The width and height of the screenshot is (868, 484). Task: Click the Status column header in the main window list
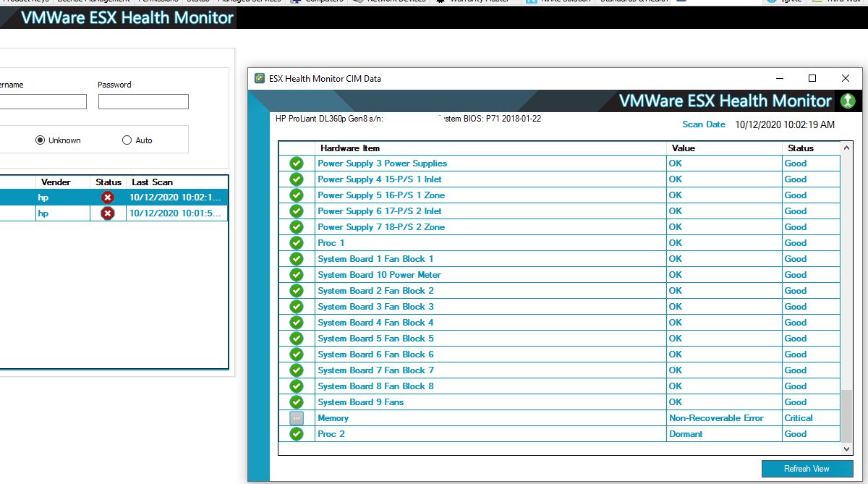pos(109,182)
